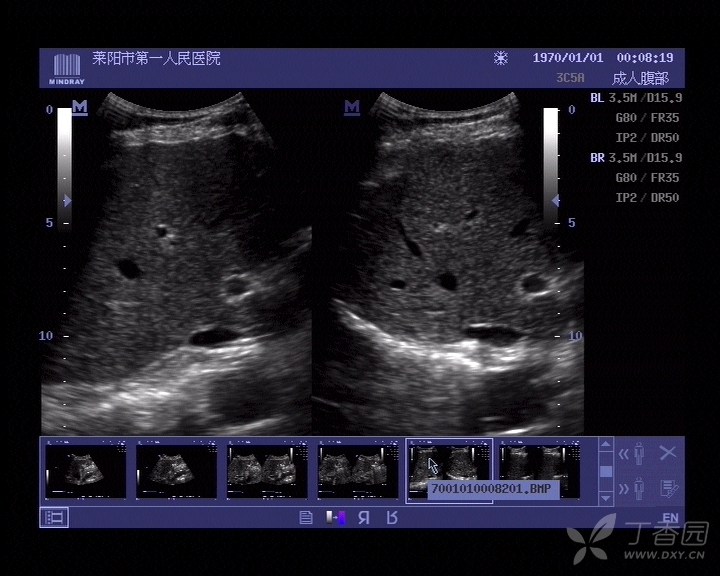Click the 成人腹部 exam mode label
The image size is (720, 576).
(x=640, y=78)
